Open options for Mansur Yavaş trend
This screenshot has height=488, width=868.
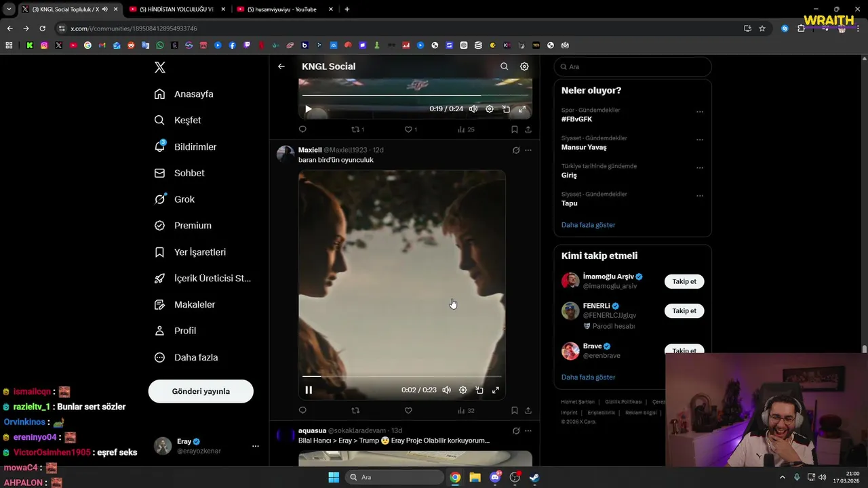coord(700,140)
